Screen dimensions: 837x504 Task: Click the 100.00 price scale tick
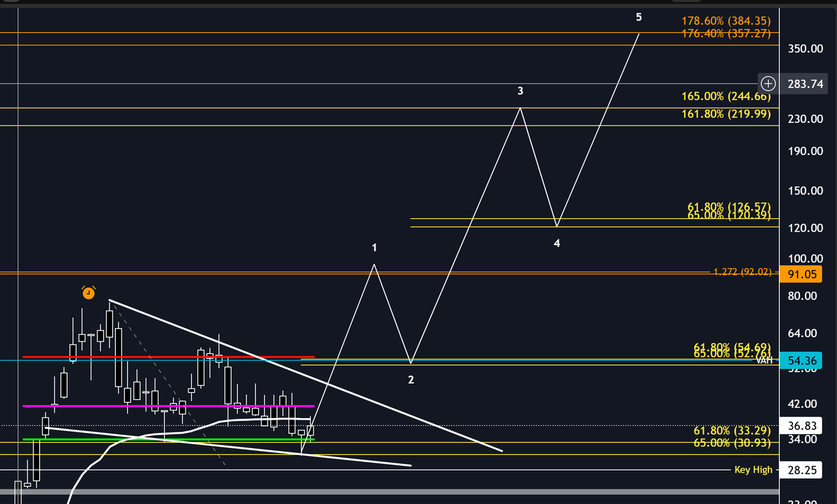pyautogui.click(x=805, y=259)
